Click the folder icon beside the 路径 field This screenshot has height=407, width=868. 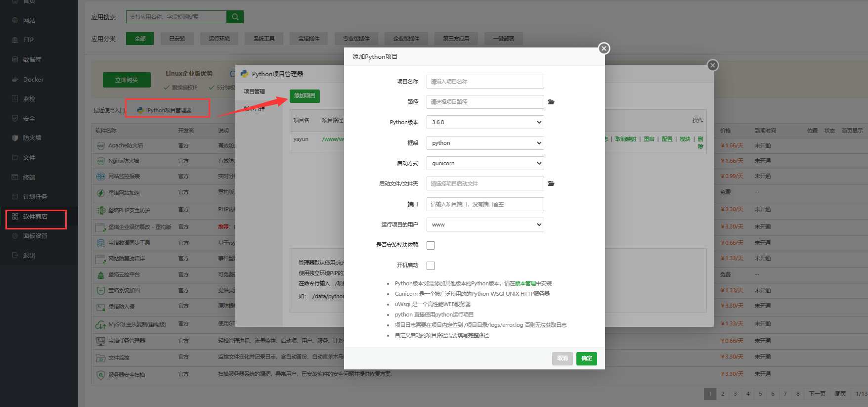pos(551,102)
